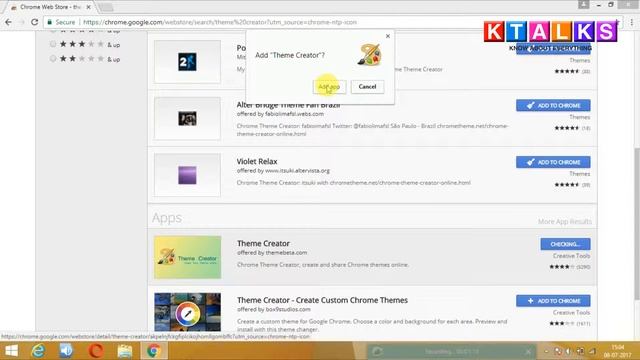640x360 pixels.
Task: Add Violet Relax theme to Chrome
Action: [553, 162]
